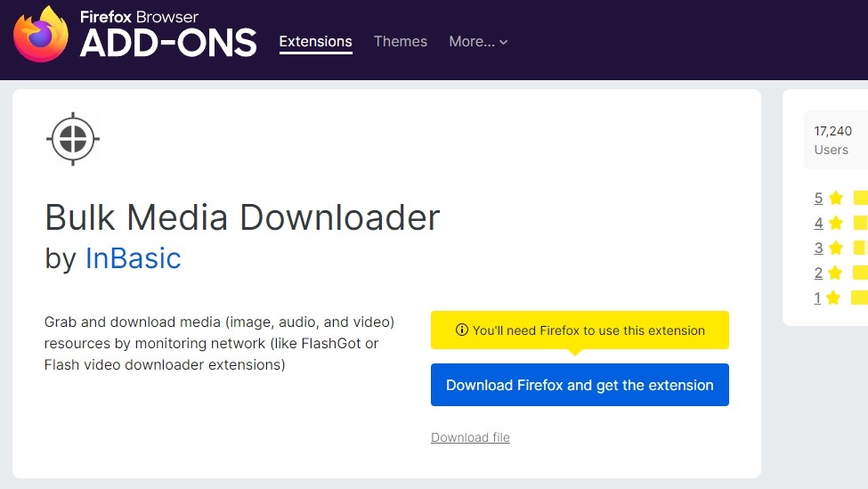Click the Firefox Browser ADD-ONS title

click(168, 35)
